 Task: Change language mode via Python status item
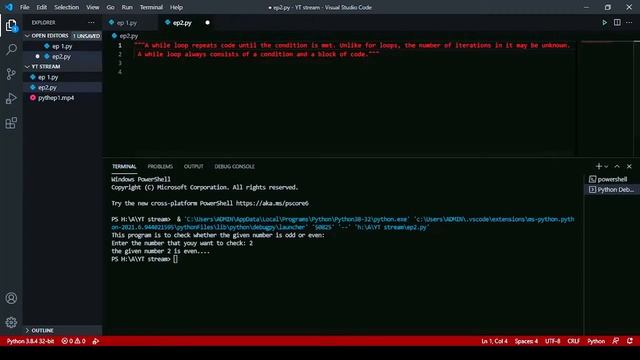click(596, 341)
